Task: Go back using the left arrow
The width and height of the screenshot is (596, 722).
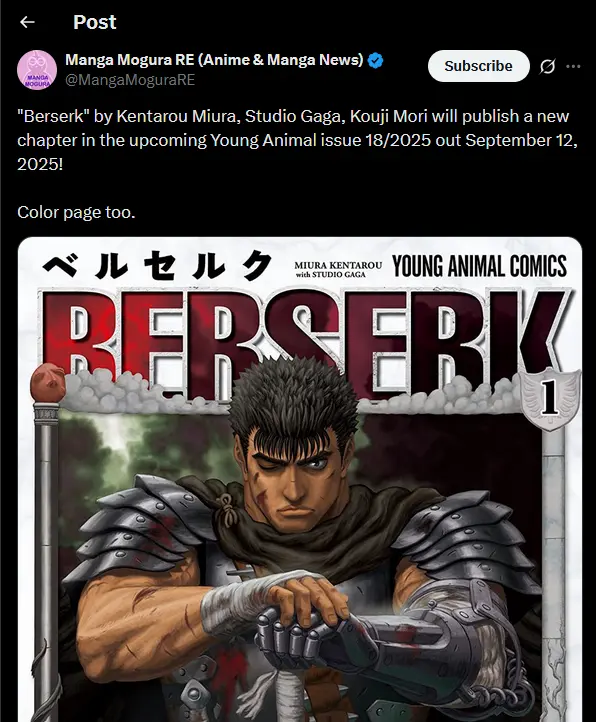Action: pos(27,22)
